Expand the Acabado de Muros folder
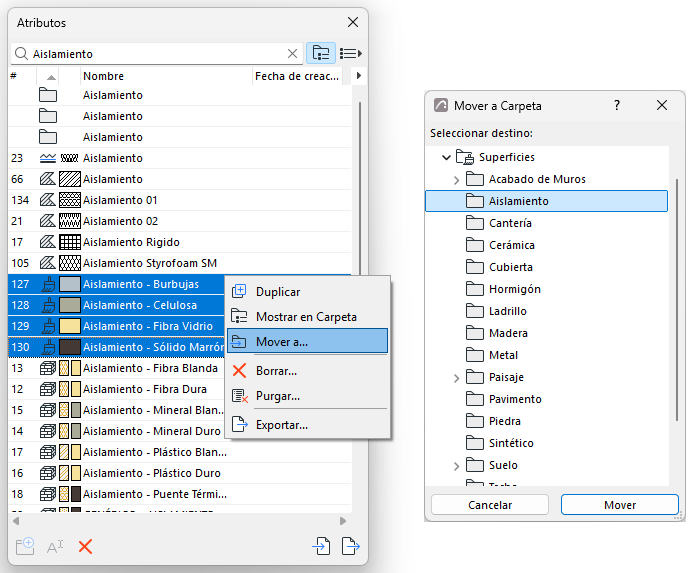This screenshot has width=700, height=573. click(x=456, y=180)
